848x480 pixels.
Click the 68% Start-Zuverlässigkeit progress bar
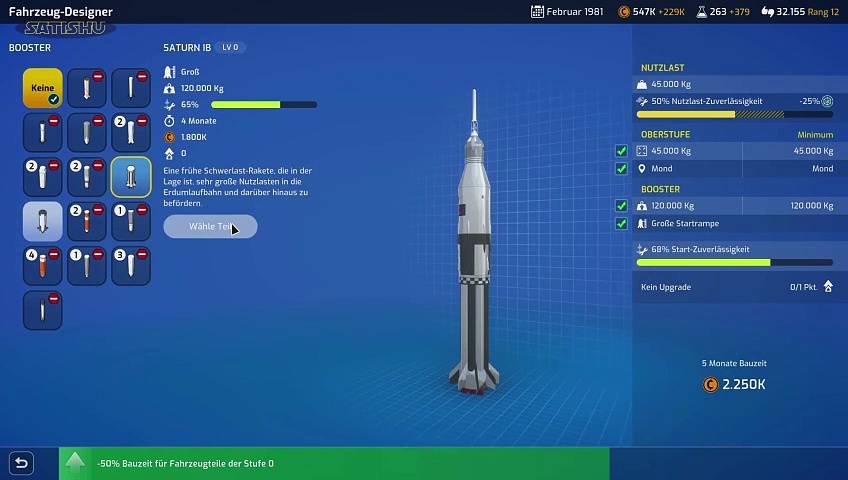(x=735, y=262)
